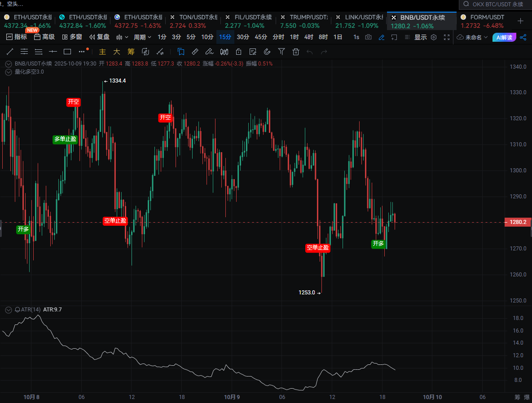Select the 30分 timeframe
The height and width of the screenshot is (403, 532).
[243, 37]
